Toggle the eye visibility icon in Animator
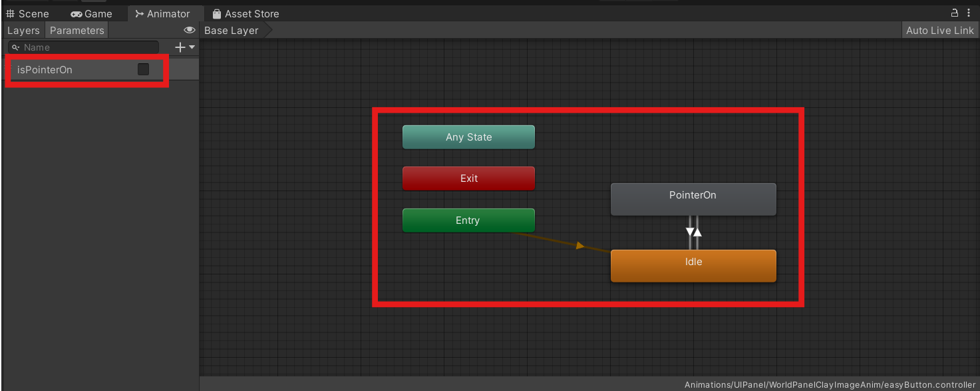 point(190,30)
